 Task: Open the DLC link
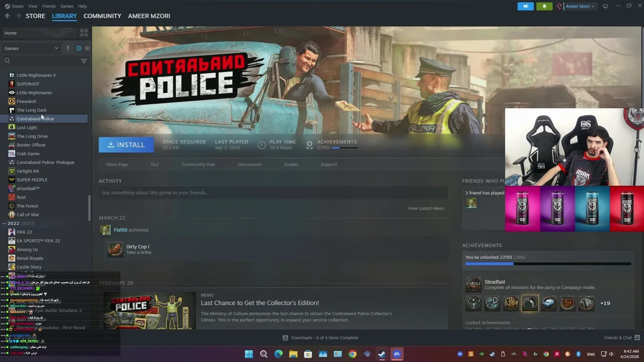155,164
